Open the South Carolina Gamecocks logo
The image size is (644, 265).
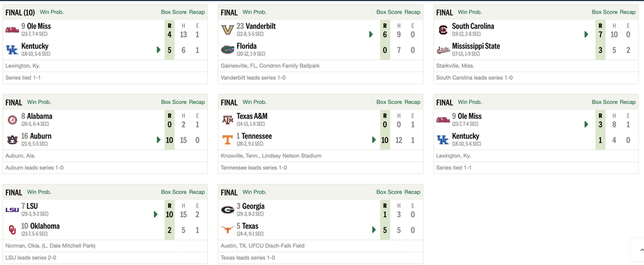click(x=442, y=30)
